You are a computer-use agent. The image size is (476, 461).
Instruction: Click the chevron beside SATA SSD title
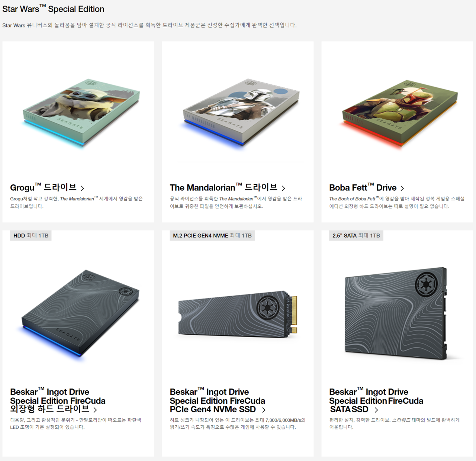click(x=376, y=410)
